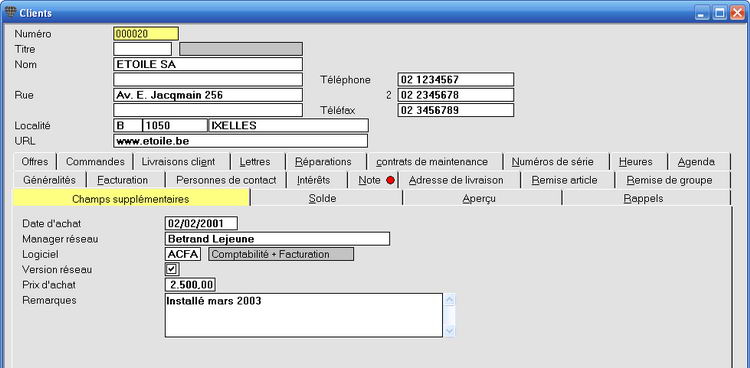The height and width of the screenshot is (368, 750).
Task: Close the Clients window
Action: coord(737,13)
